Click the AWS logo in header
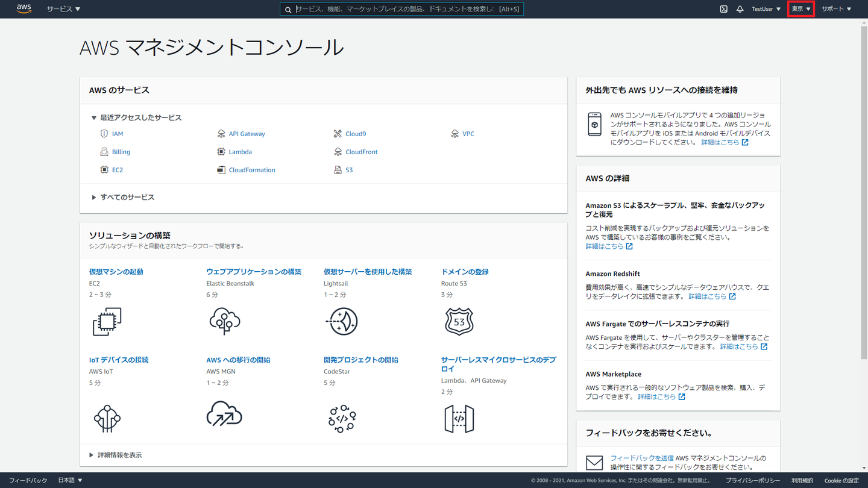 click(x=24, y=9)
